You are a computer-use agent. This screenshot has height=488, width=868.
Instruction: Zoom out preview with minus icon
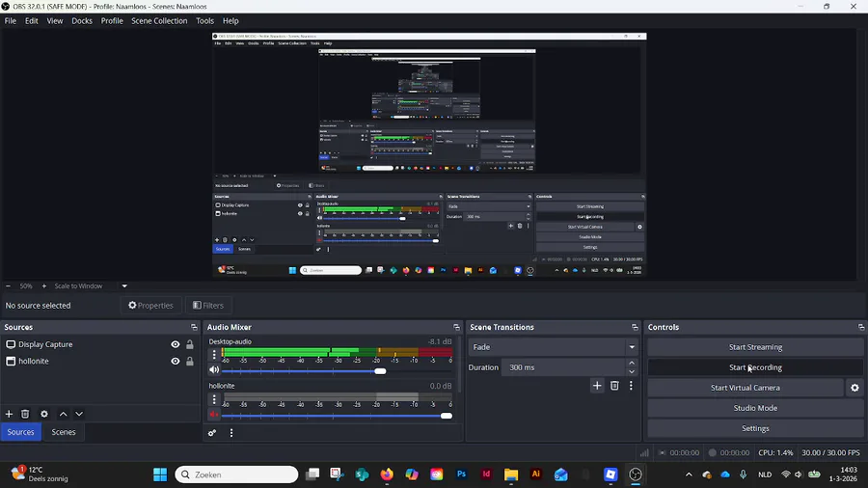click(8, 286)
